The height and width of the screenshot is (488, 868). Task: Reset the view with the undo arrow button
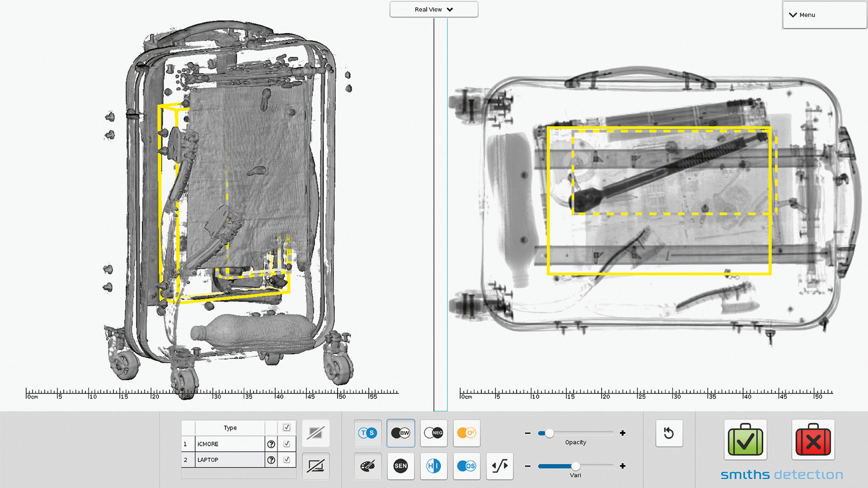[x=669, y=433]
